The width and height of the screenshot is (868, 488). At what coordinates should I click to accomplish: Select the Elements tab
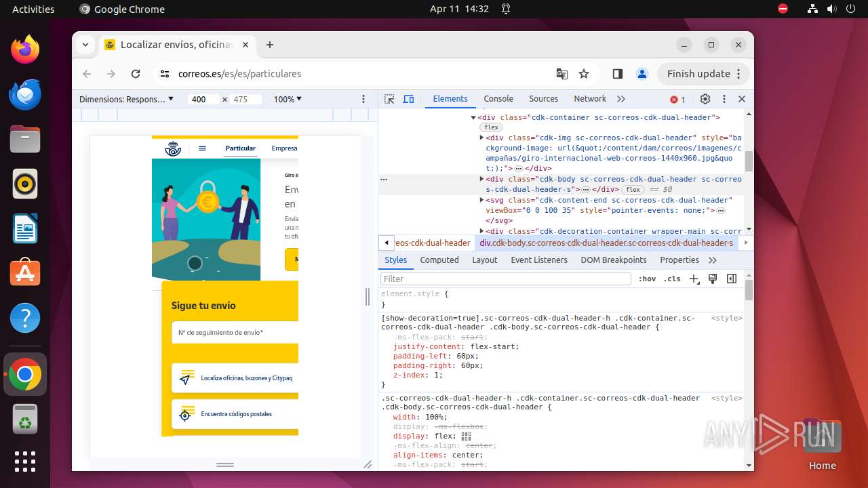pyautogui.click(x=450, y=99)
